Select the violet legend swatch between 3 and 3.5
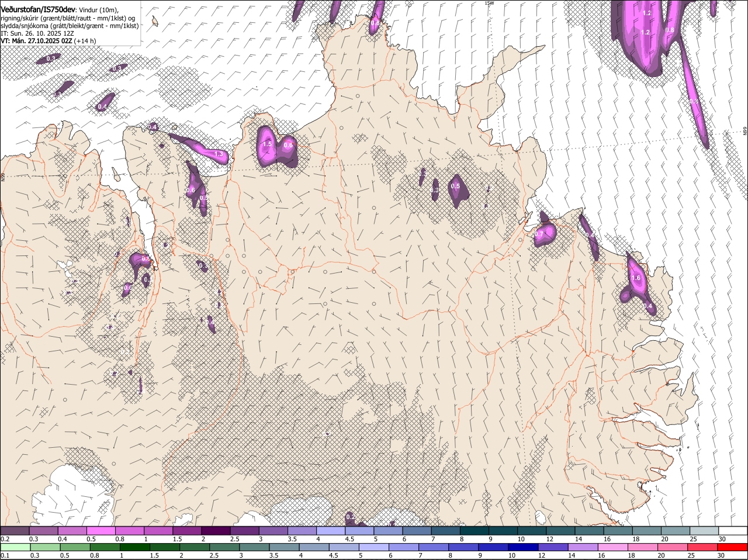 point(273,531)
